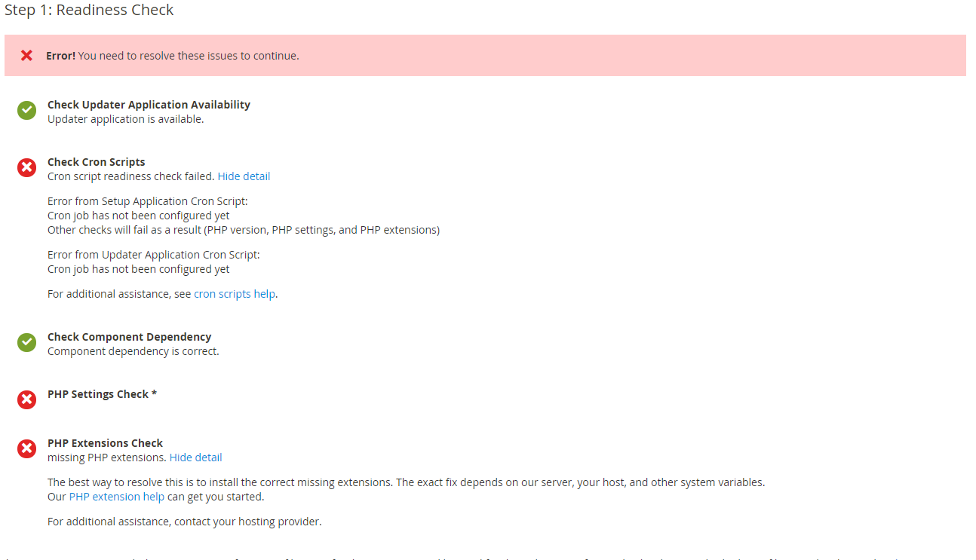The width and height of the screenshot is (976, 560).
Task: Click the red error icon beside PHP Extensions Check
Action: coord(26,448)
